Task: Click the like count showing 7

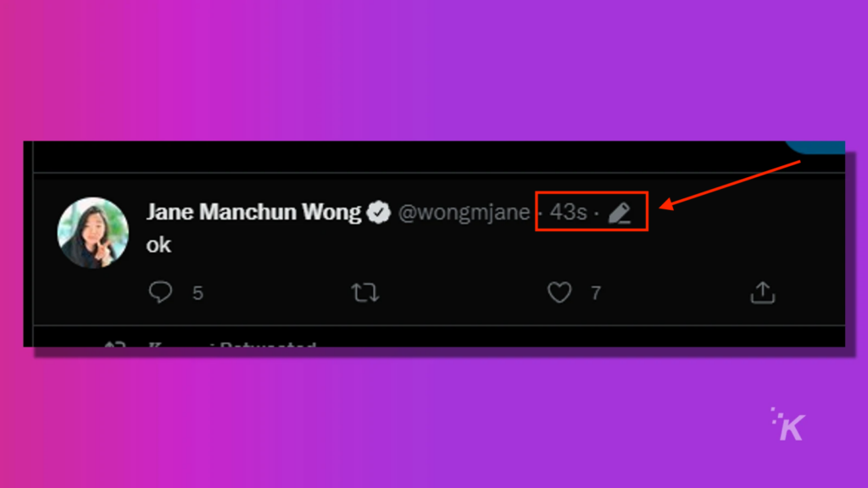Action: [596, 293]
